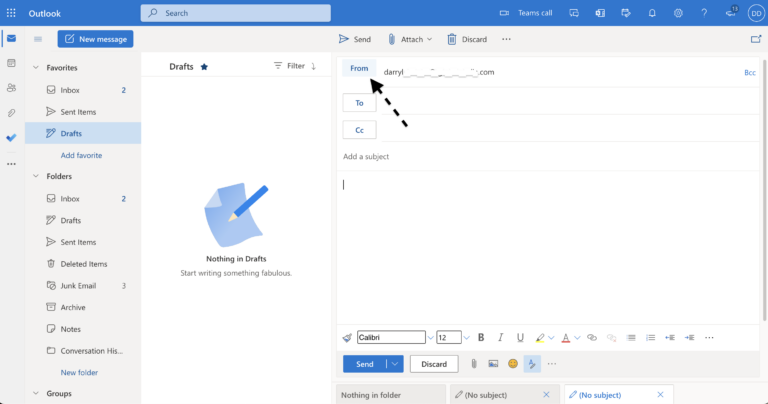Pop out the message to new window
Viewport: 768px width, 404px height.
[755, 39]
